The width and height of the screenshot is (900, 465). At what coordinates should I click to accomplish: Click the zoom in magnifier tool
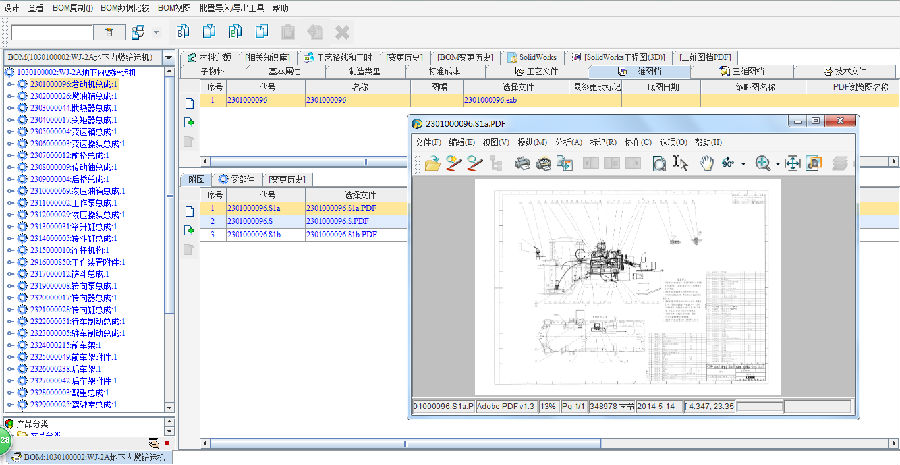764,162
